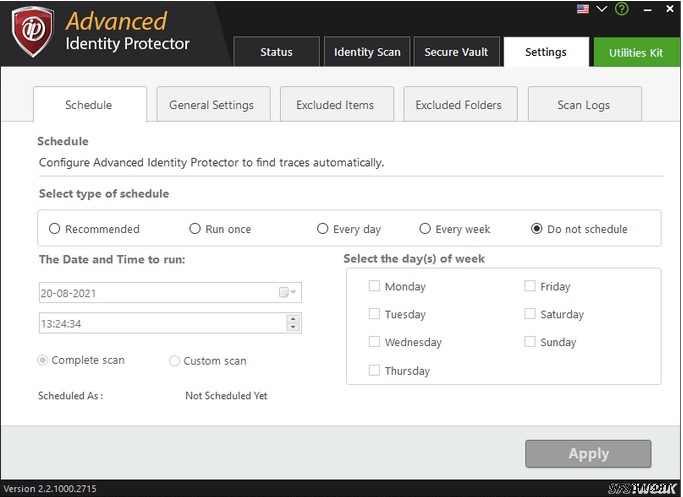Check the Monday checkbox
683x497 pixels.
pyautogui.click(x=374, y=286)
